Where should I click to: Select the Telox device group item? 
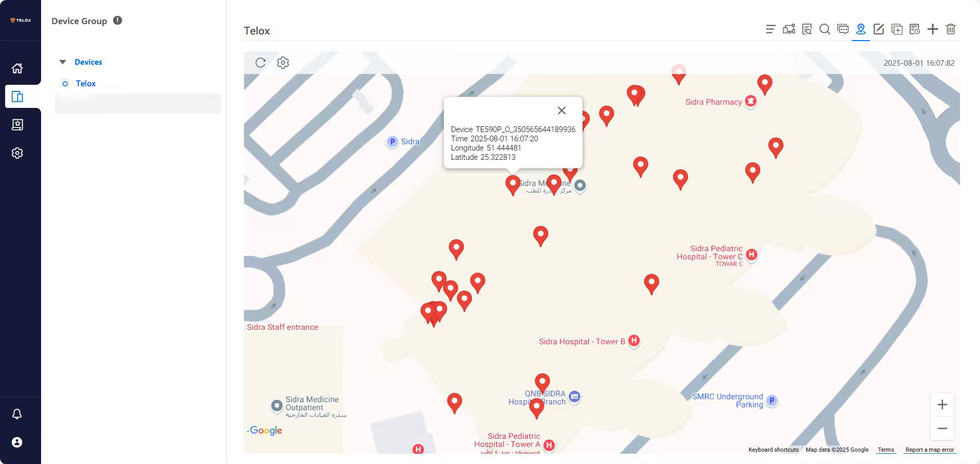(x=85, y=84)
